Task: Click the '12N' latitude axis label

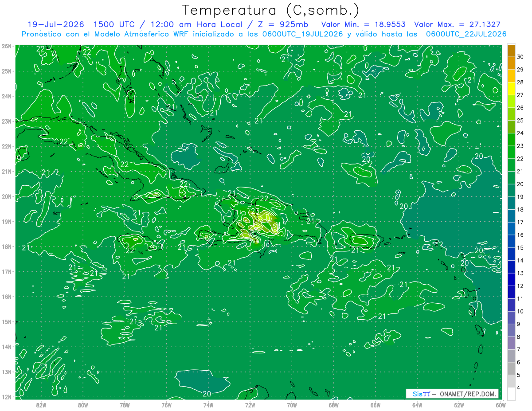Action: (7, 397)
